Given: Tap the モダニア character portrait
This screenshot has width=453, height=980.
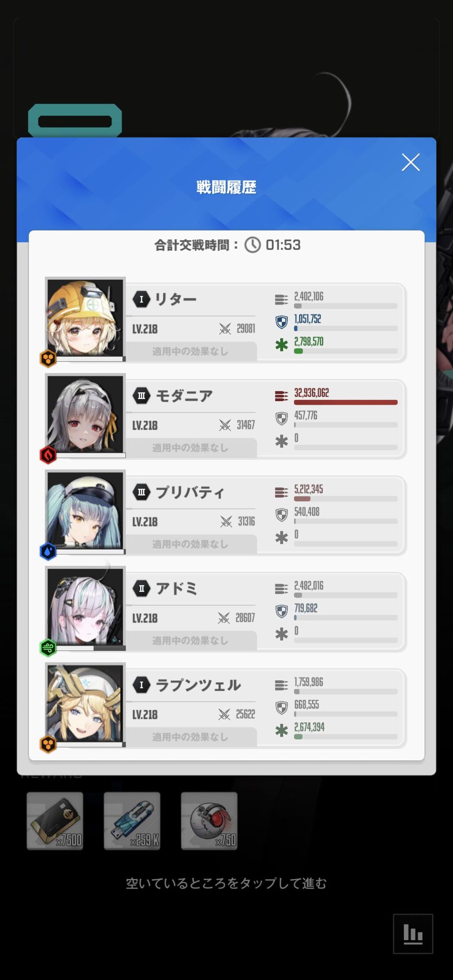Looking at the screenshot, I should click(85, 415).
